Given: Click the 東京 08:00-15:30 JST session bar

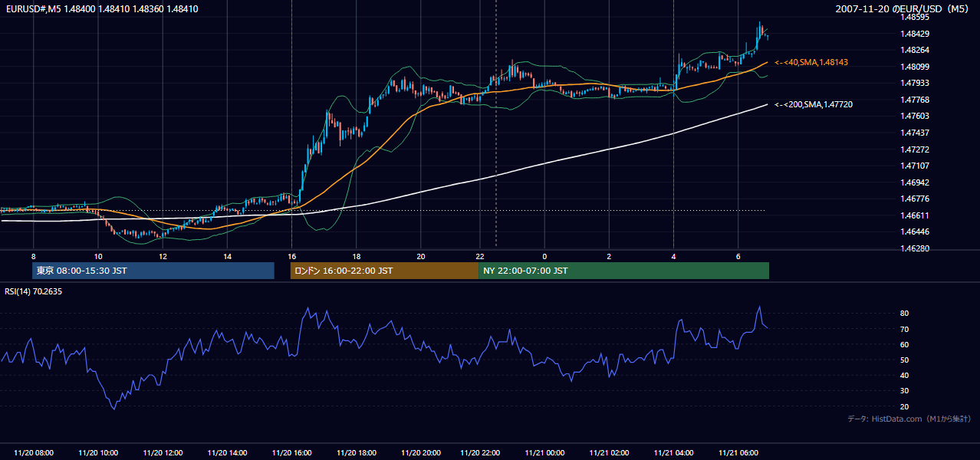Looking at the screenshot, I should [153, 271].
